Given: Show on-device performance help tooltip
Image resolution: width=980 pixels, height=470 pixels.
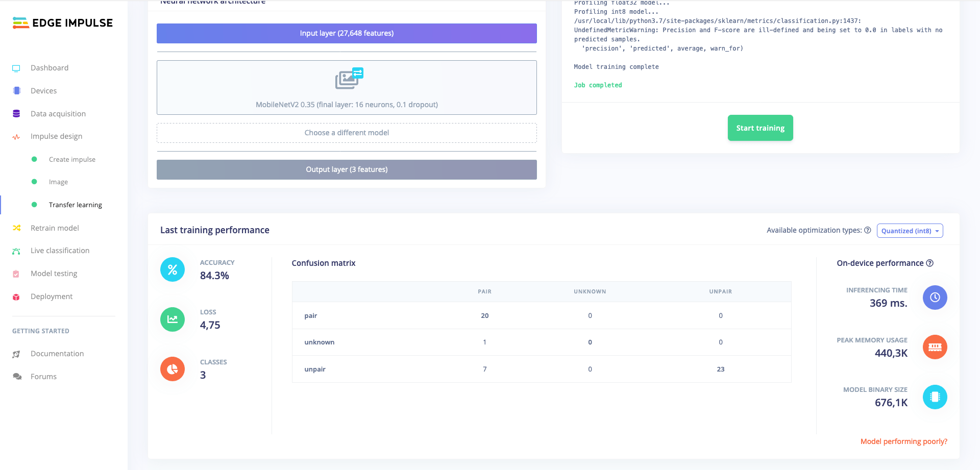Looking at the screenshot, I should pos(929,263).
